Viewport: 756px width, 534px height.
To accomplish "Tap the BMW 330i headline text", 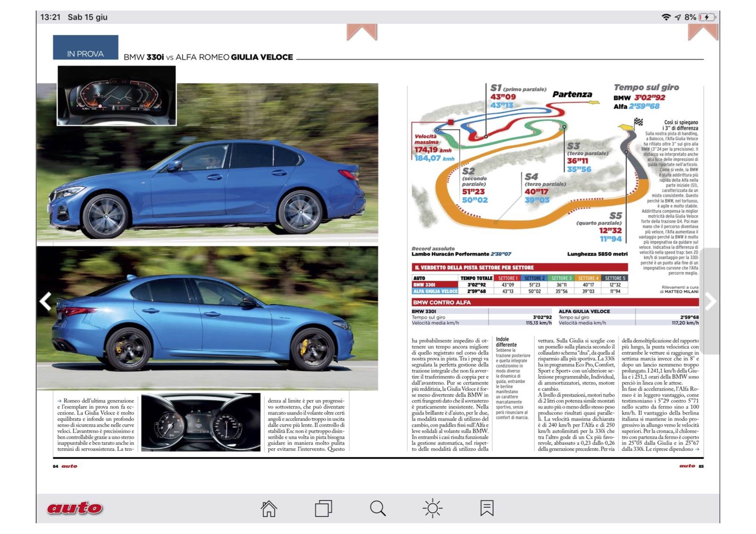I will (144, 57).
